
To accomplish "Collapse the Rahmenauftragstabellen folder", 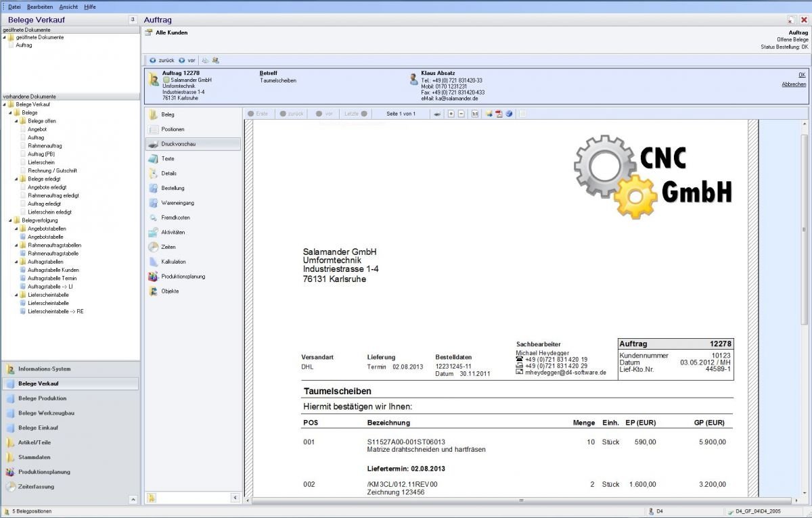I will 16,245.
